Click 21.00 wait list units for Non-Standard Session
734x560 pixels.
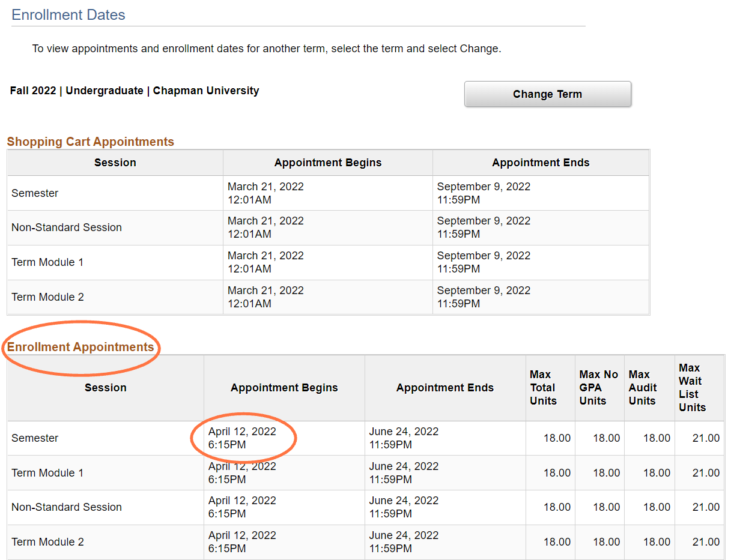[706, 507]
